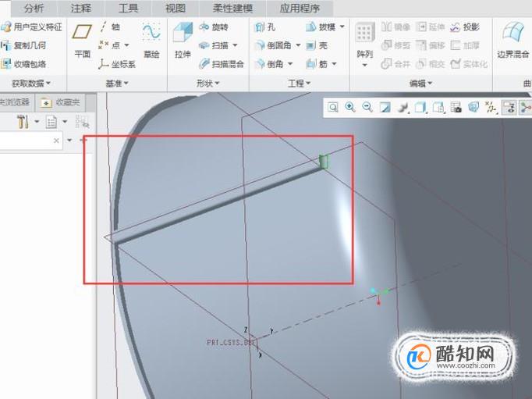The image size is (532, 399).
Task: Open the 扫描混合 swept blend tool
Action: coord(222,63)
